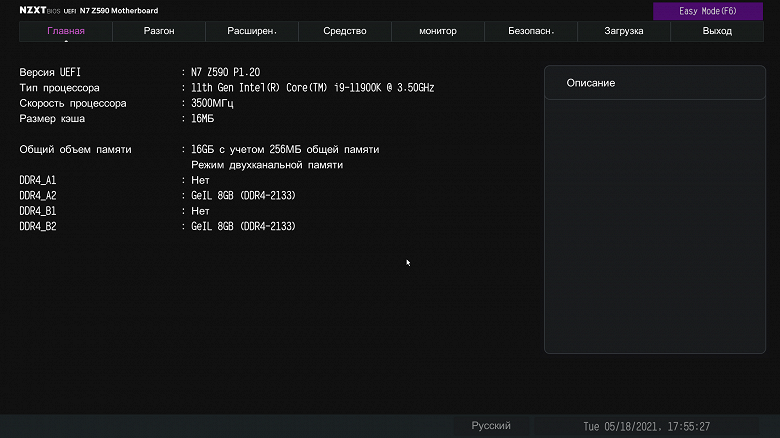
Task: Select the DDR4_A1 slot label
Action: coord(38,180)
